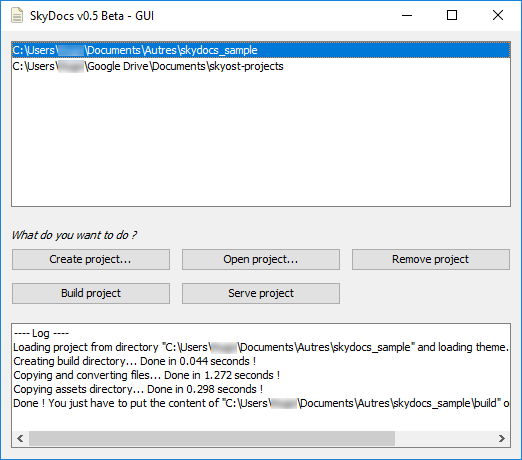Click the Remove project button
This screenshot has width=522, height=460.
430,259
